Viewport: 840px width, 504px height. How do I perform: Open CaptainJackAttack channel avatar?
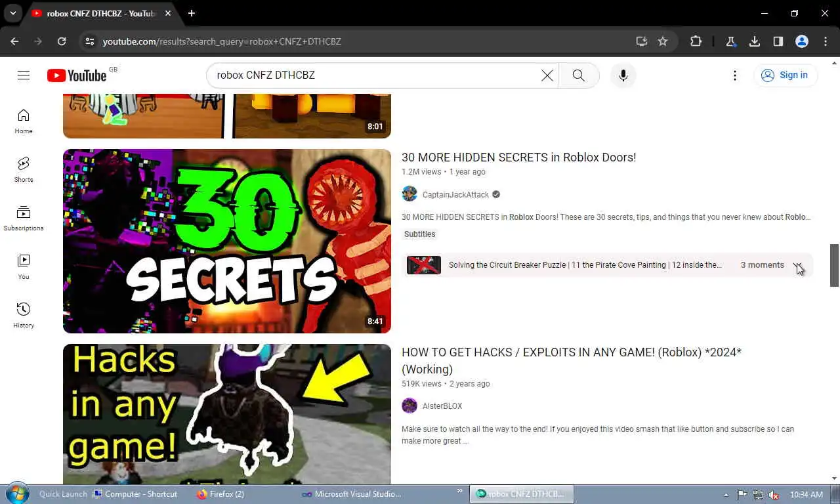(x=409, y=194)
